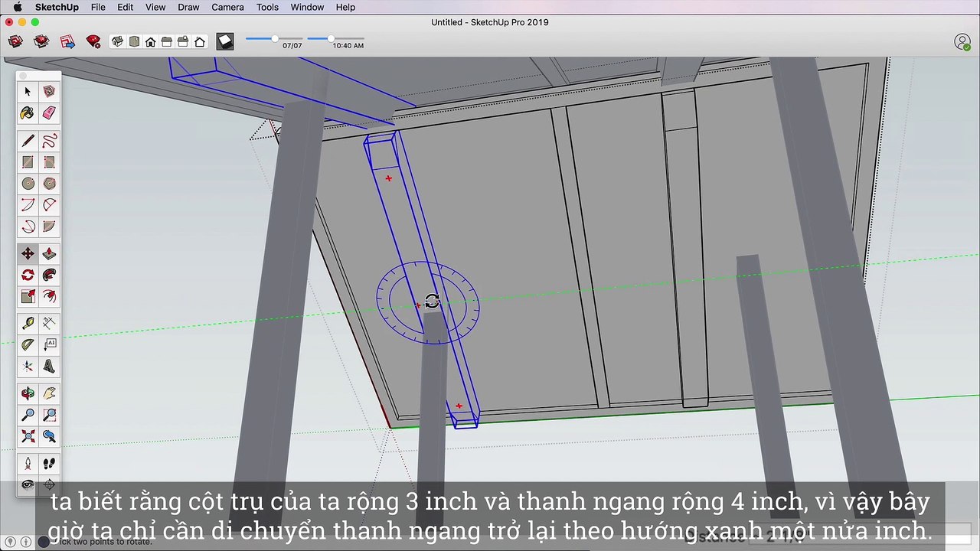This screenshot has height=551, width=980.
Task: Click the shadow date slider handle
Action: coord(275,38)
